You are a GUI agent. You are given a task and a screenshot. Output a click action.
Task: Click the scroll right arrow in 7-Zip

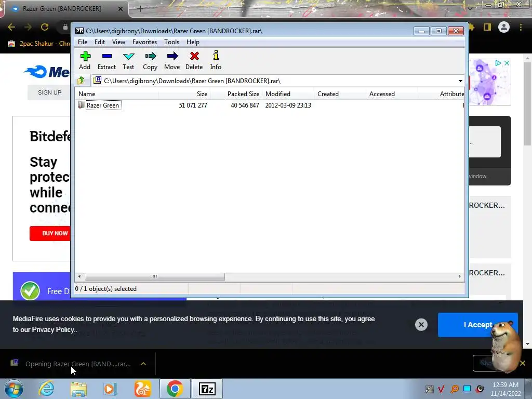[459, 276]
